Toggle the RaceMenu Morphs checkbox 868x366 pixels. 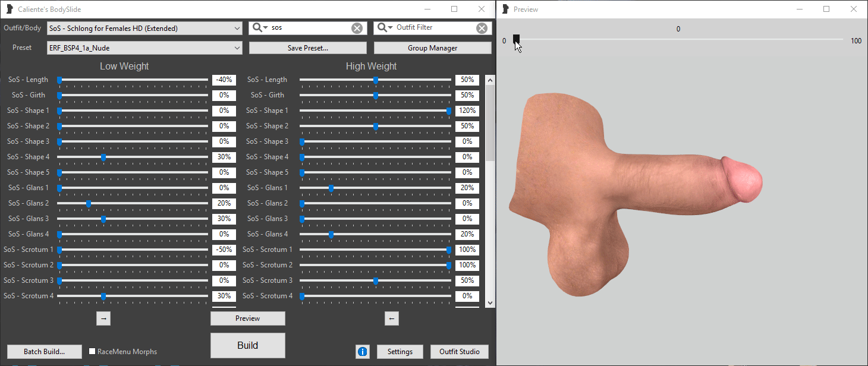coord(92,351)
